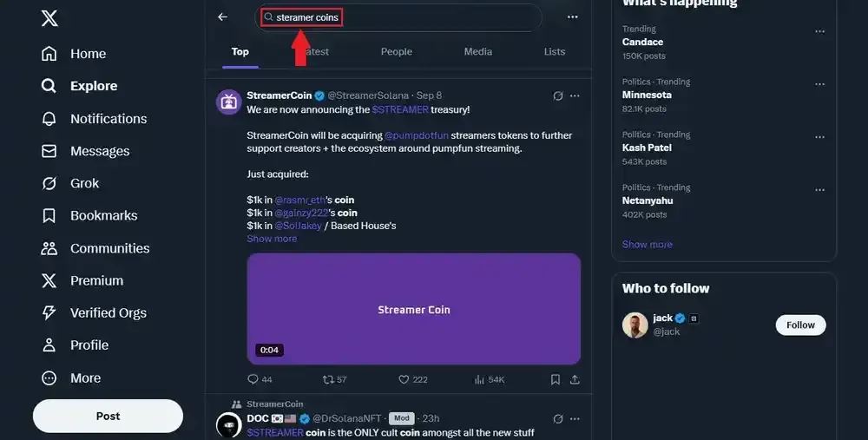Viewport: 868px width, 440px height.
Task: Open search options three-dot menu
Action: pos(572,17)
